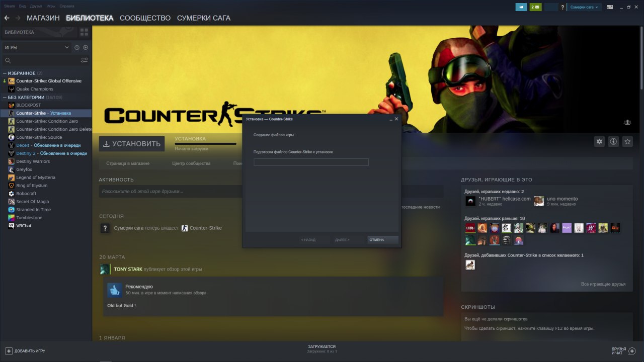Open the СООБЩЕСТВО tab

tap(145, 18)
